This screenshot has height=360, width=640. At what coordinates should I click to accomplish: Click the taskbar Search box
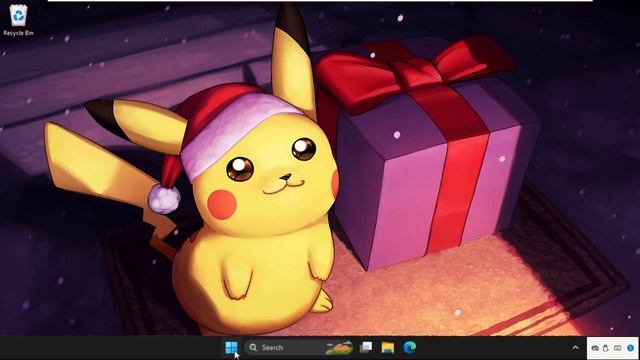pos(300,347)
